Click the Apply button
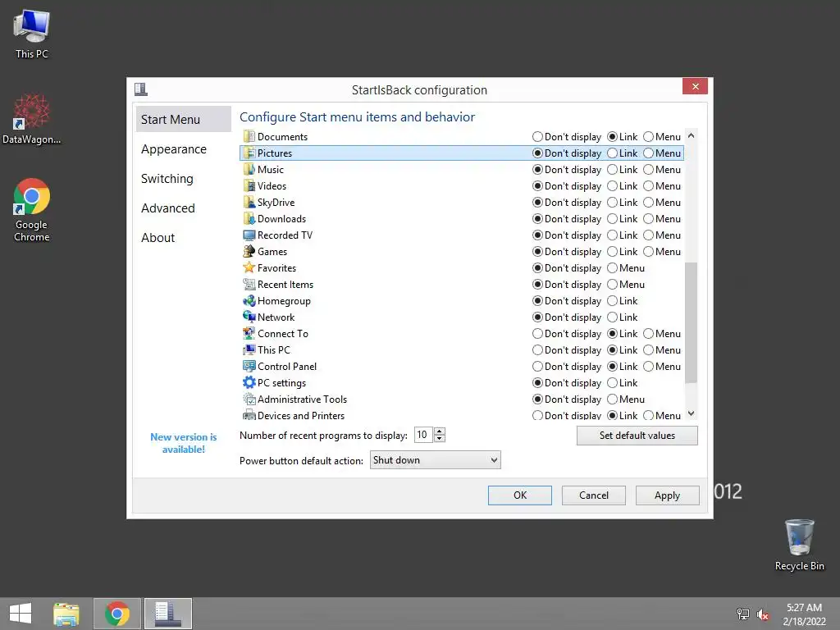Viewport: 840px width, 630px height. click(x=667, y=495)
